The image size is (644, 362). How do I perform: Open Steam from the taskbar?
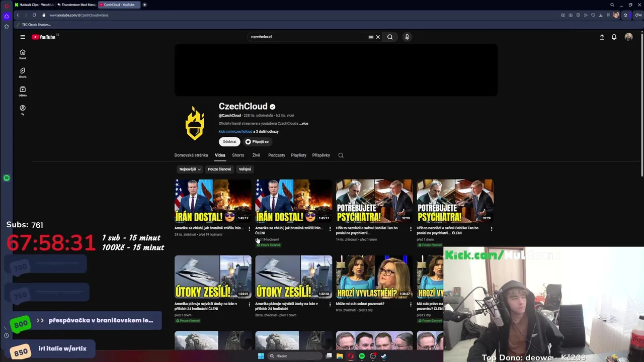click(x=384, y=356)
